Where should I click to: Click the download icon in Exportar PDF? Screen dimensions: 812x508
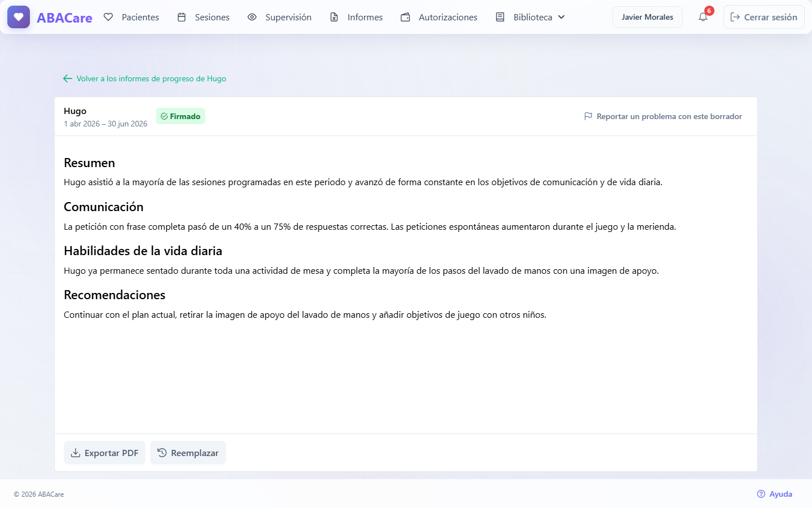(x=76, y=453)
